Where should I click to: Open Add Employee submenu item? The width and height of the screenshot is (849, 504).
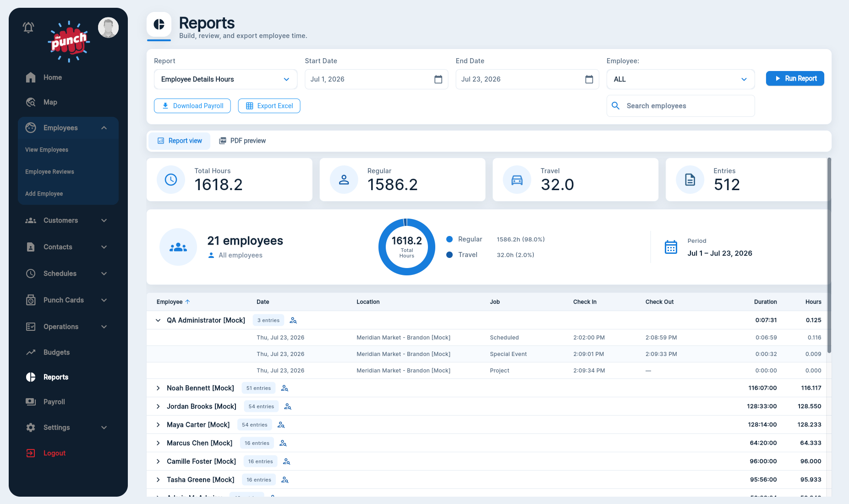(x=44, y=194)
